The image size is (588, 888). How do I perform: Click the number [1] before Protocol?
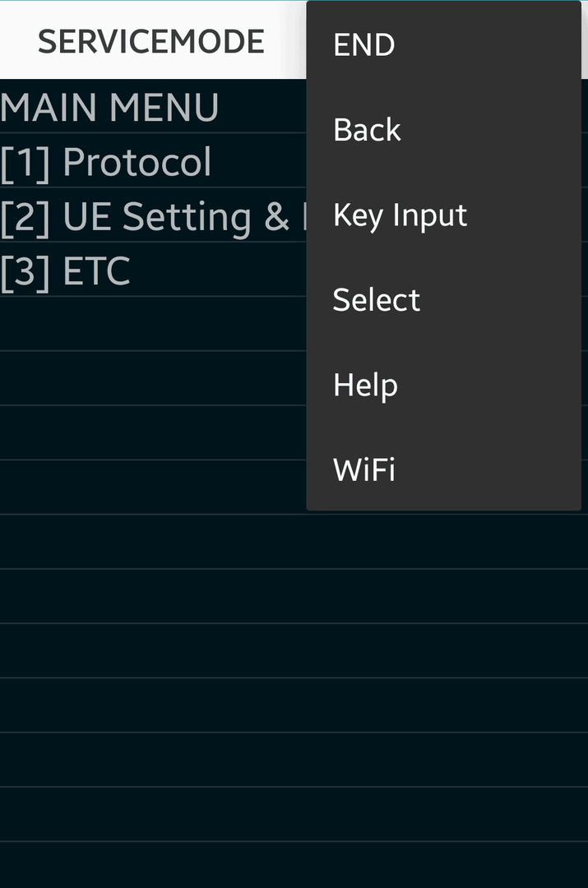[x=25, y=163]
